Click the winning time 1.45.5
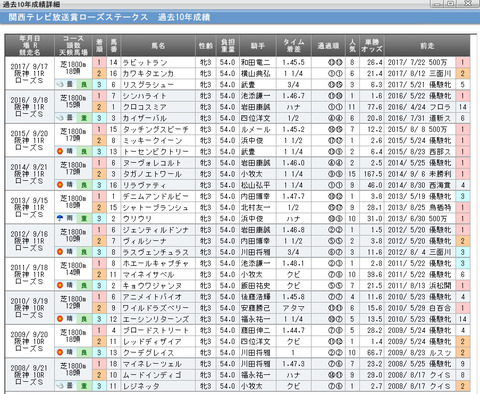Image resolution: width=480 pixels, height=394 pixels. [293, 62]
